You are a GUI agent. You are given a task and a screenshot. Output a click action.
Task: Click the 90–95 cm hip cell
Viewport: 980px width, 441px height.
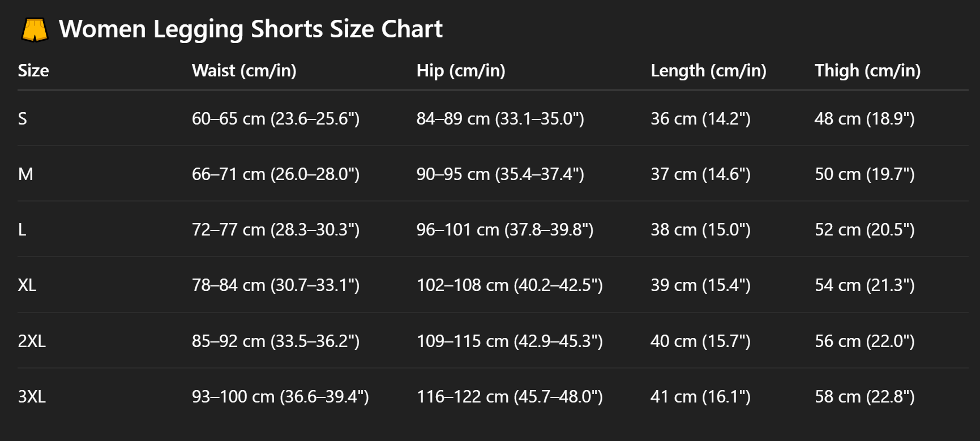(x=500, y=174)
